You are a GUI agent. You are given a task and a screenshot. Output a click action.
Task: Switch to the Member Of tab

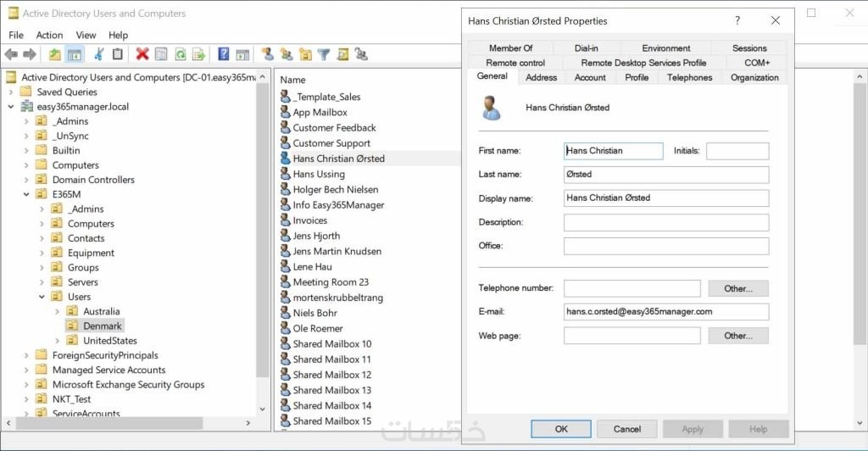[x=510, y=48]
